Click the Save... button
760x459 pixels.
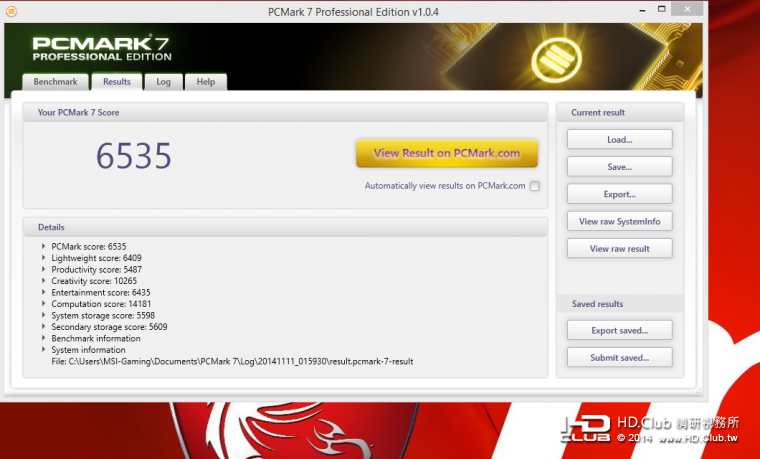click(x=619, y=167)
